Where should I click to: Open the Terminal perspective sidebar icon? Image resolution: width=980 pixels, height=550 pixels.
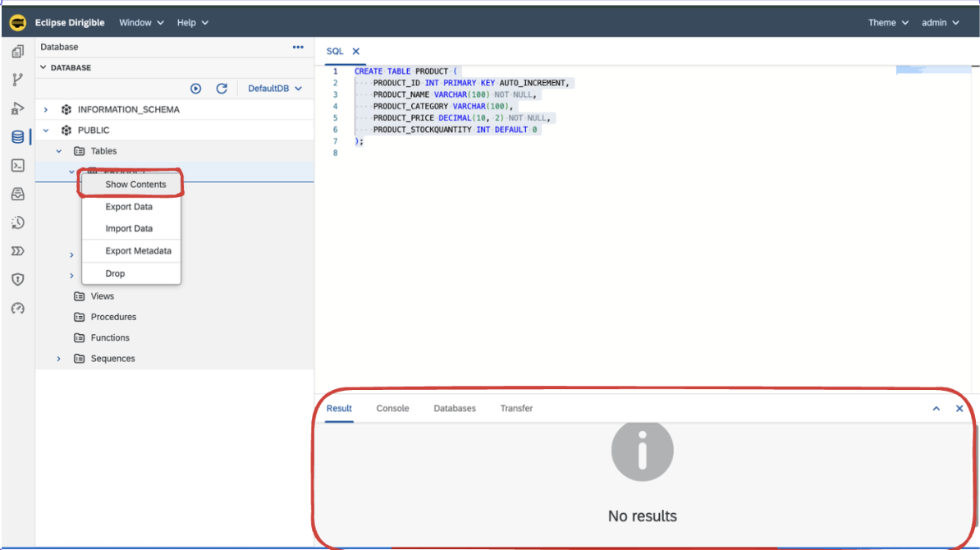click(17, 166)
